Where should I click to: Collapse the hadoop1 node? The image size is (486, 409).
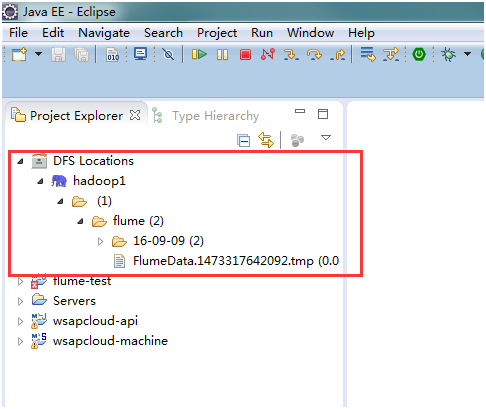(x=40, y=181)
